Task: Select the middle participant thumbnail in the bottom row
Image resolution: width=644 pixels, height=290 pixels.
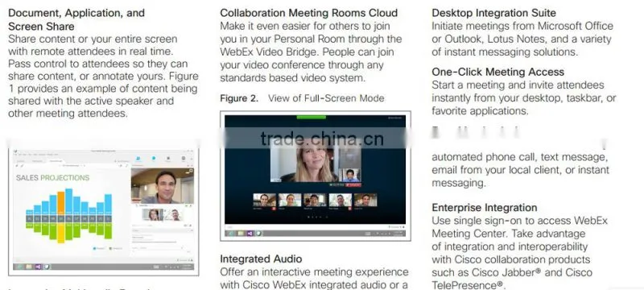Action: [x=314, y=200]
